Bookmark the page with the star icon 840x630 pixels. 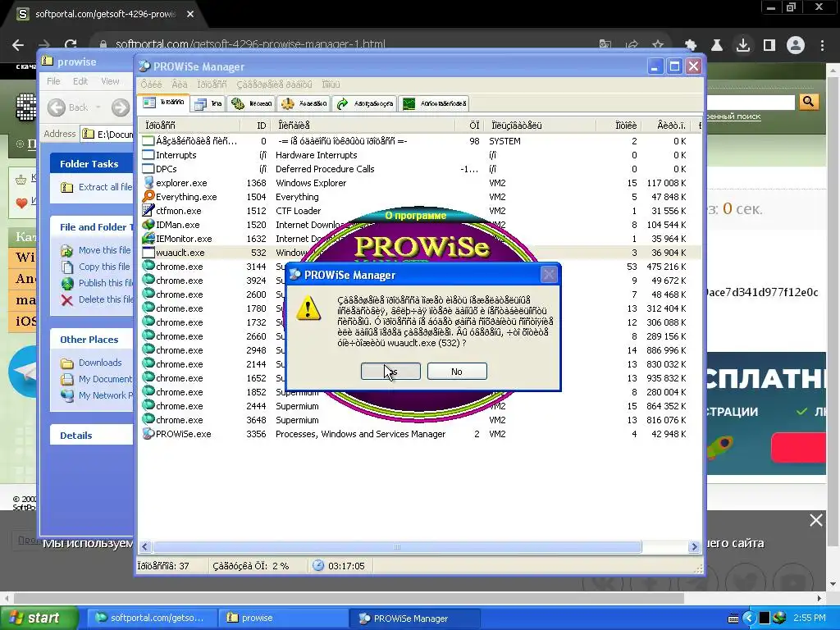click(658, 45)
